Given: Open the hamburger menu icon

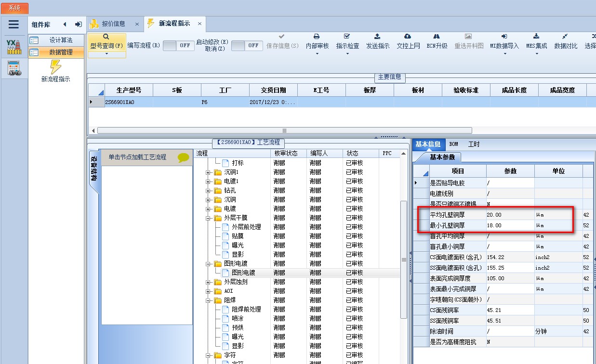Looking at the screenshot, I should coord(13,25).
